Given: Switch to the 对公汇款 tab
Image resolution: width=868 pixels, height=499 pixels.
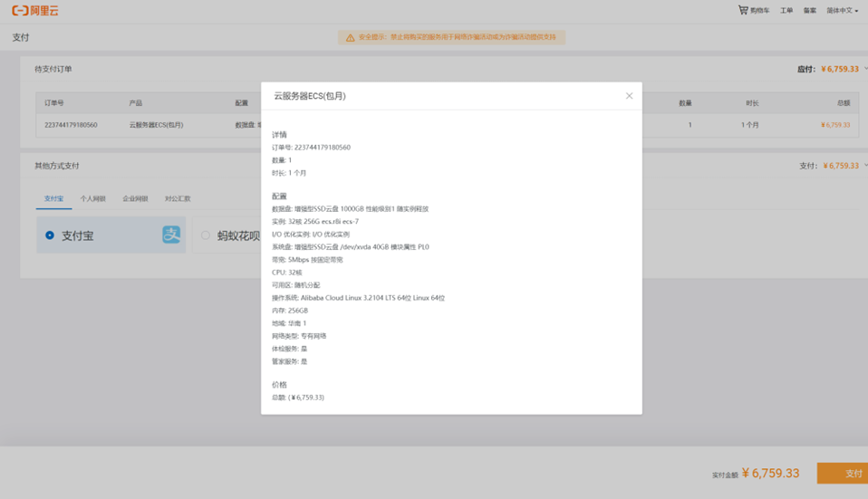Looking at the screenshot, I should (x=178, y=198).
